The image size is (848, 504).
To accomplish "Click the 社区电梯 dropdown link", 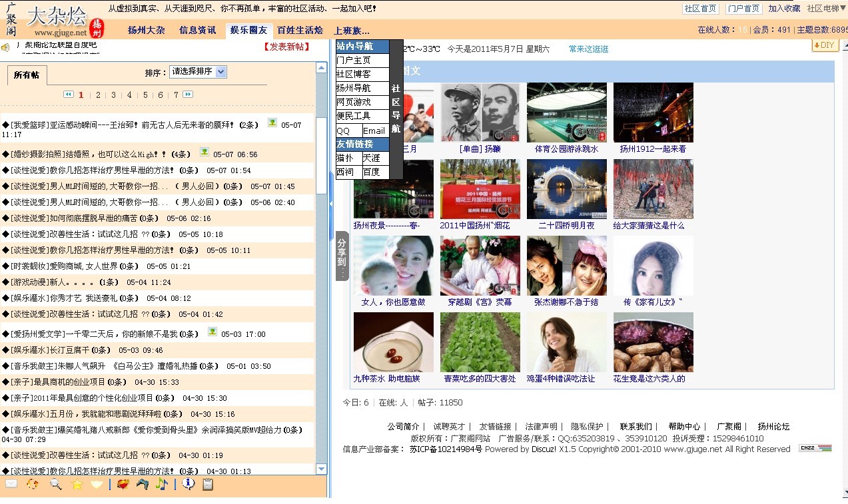I will pos(826,9).
